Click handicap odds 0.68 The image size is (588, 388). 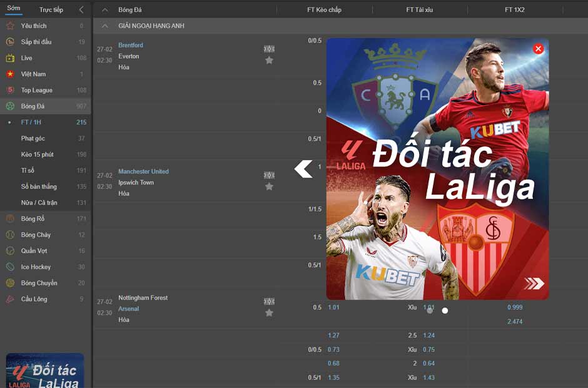[333, 364]
